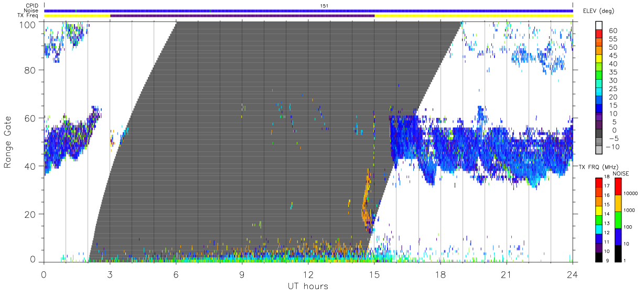This screenshot has height=297, width=644.
Task: Click the 24 tick label on UT hours axis
Action: click(x=573, y=274)
